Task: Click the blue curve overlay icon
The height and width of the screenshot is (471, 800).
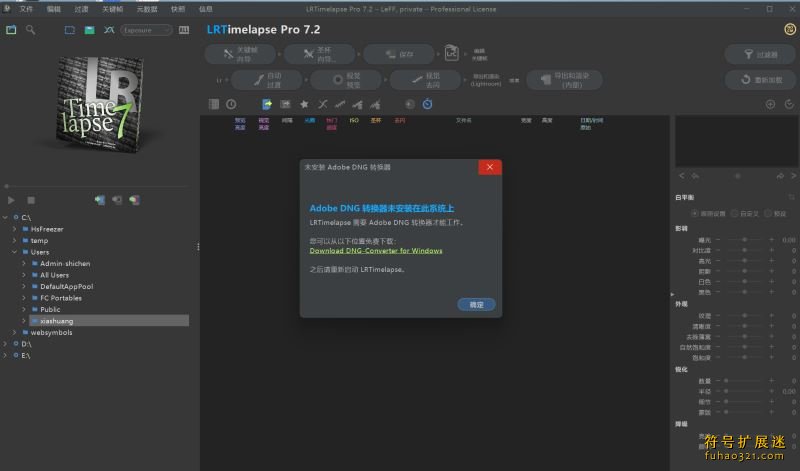Action: (109, 30)
